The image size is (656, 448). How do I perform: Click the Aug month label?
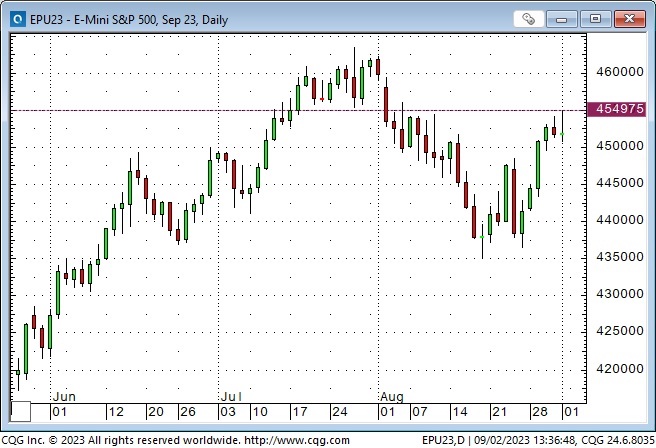pos(392,397)
